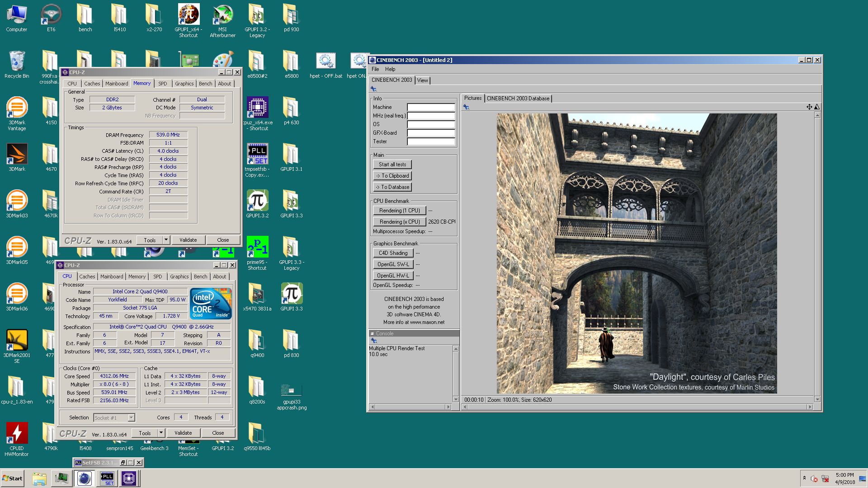Click Validate in the CPU tab CPU-Z window

[183, 433]
